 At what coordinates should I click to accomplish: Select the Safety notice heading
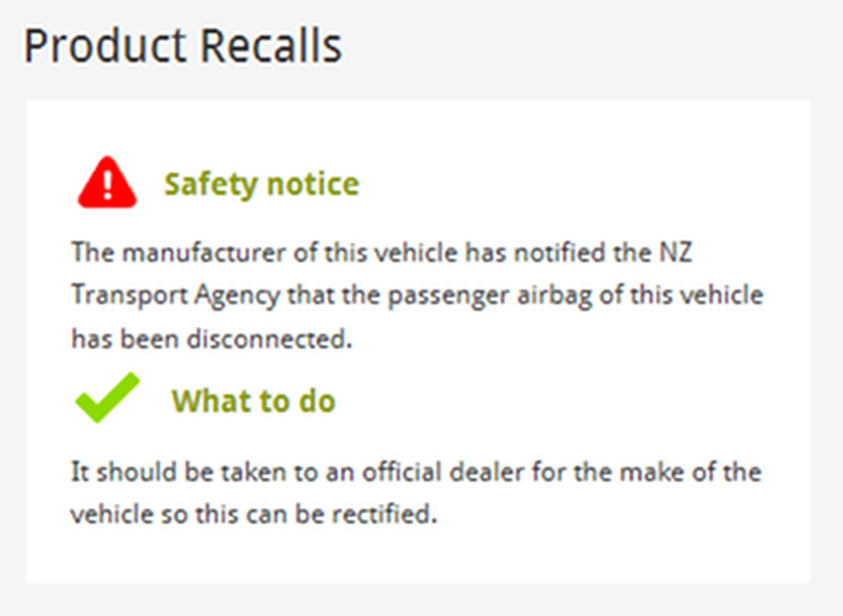[x=262, y=184]
